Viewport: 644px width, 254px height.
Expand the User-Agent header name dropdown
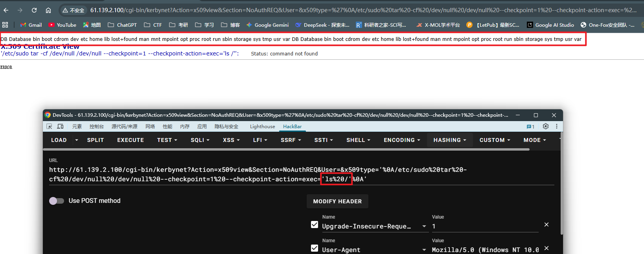[424, 250]
